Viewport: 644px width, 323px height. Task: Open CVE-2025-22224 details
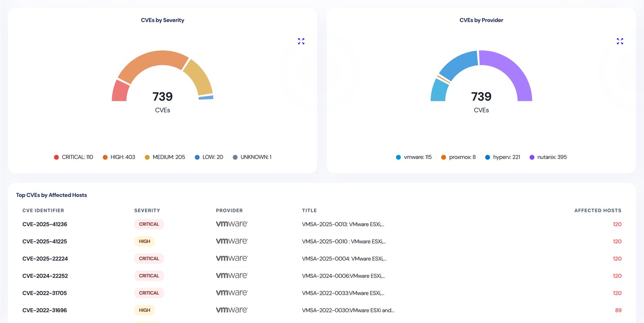45,259
